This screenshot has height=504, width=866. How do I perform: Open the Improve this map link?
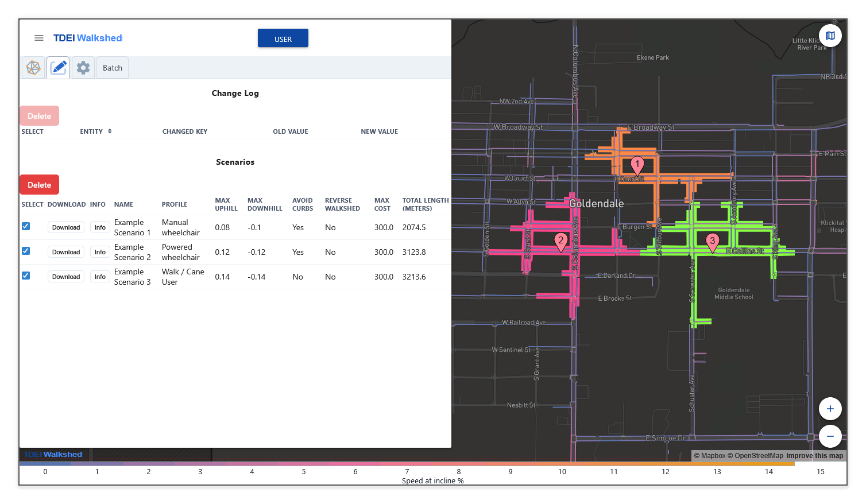tap(814, 456)
